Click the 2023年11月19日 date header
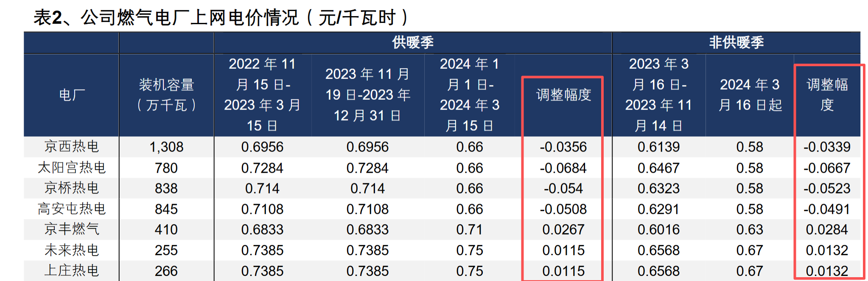868x281 pixels. point(367,95)
